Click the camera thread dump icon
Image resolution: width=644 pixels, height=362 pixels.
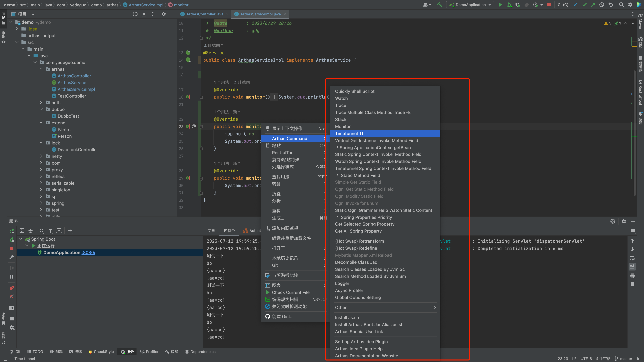[12, 308]
